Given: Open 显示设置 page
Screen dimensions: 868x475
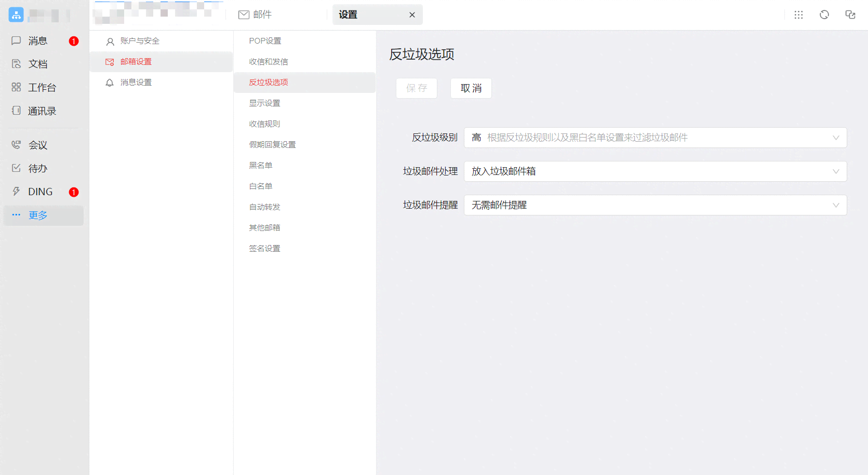Looking at the screenshot, I should (304, 103).
